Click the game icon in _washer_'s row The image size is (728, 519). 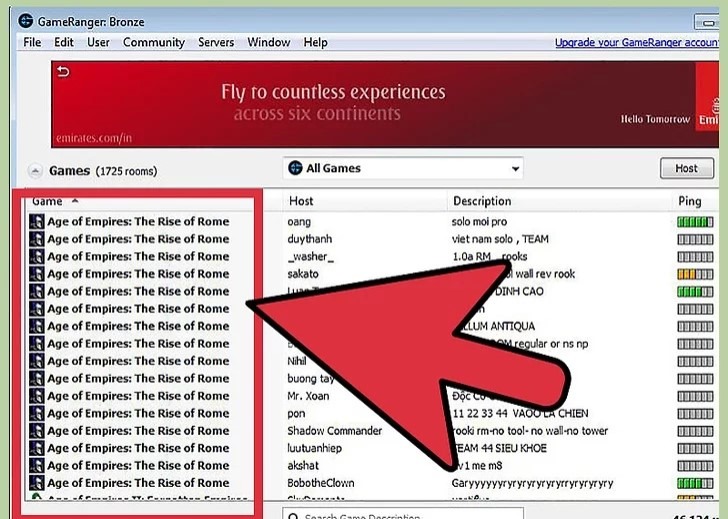(37, 256)
